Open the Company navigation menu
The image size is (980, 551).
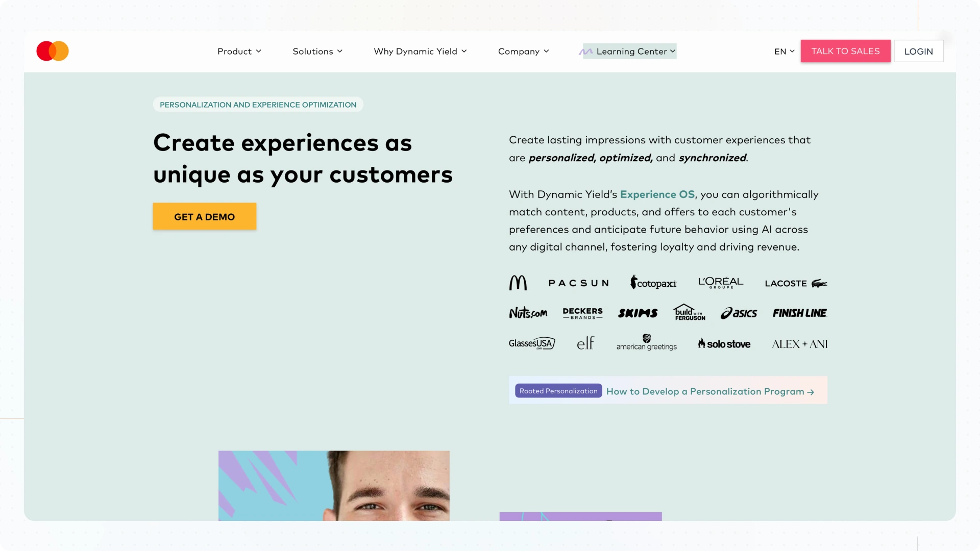coord(523,52)
